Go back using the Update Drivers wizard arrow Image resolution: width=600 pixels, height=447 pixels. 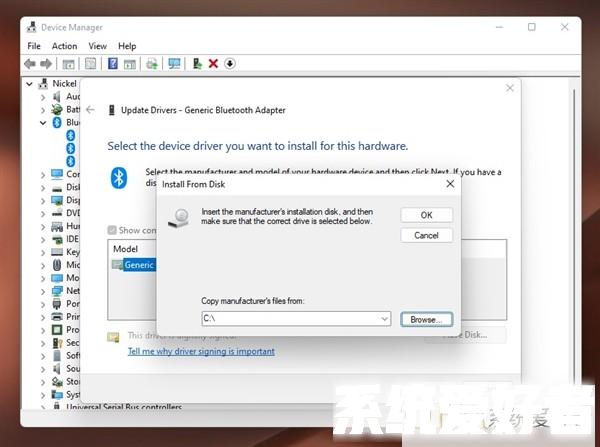(x=90, y=109)
